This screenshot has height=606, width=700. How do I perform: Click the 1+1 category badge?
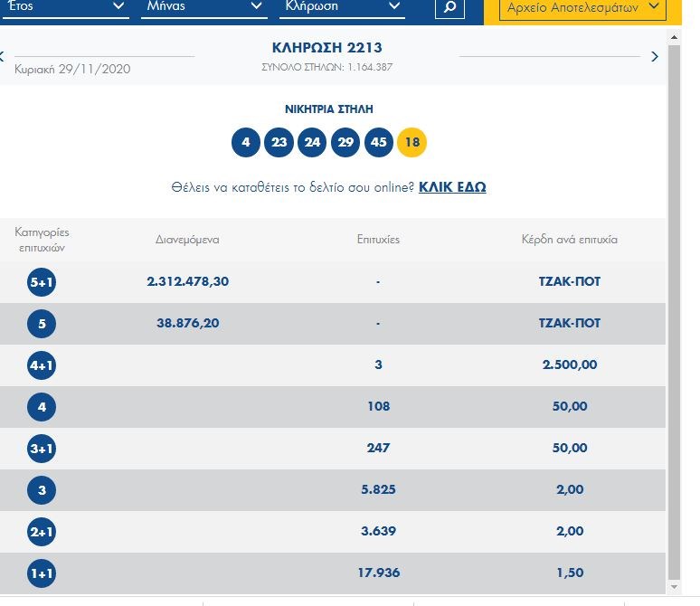click(42, 573)
